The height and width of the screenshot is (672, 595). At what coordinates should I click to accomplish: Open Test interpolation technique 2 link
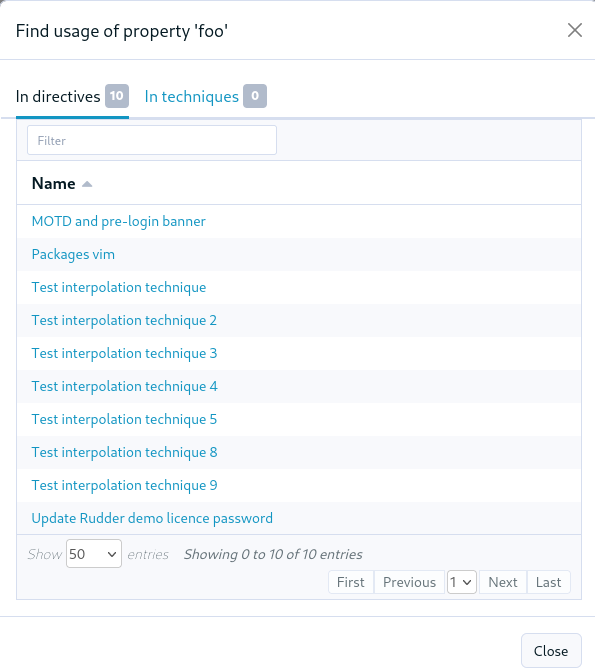tap(124, 320)
